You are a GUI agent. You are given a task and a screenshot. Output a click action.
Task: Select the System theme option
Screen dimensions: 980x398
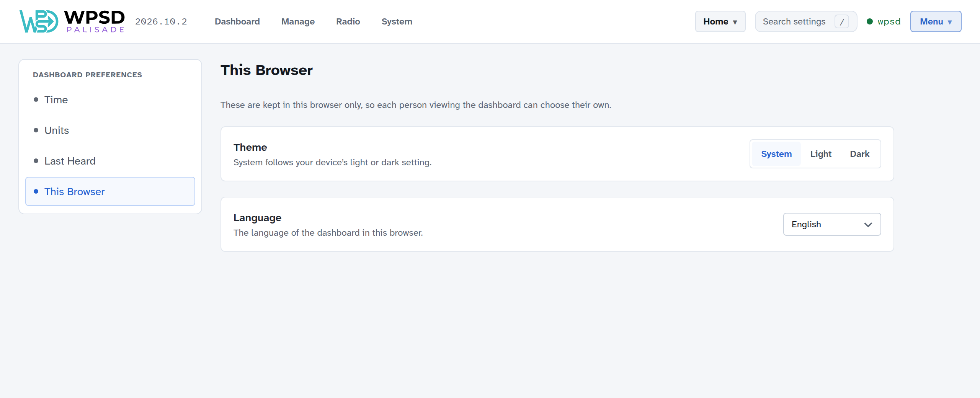pos(776,154)
